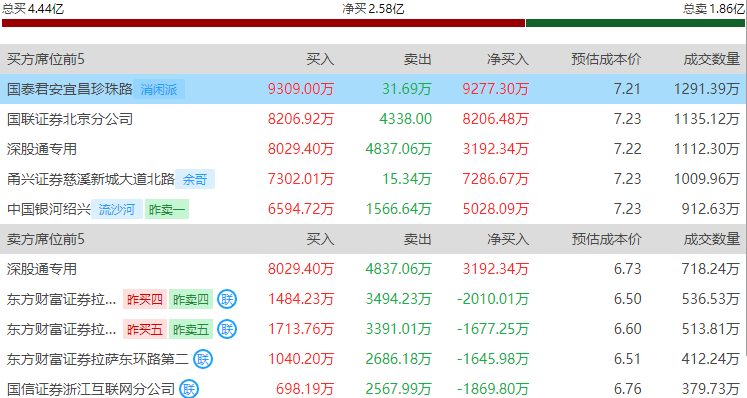The height and width of the screenshot is (398, 747).
Task: Click 成交数量 header in seller table
Action: pyautogui.click(x=712, y=239)
